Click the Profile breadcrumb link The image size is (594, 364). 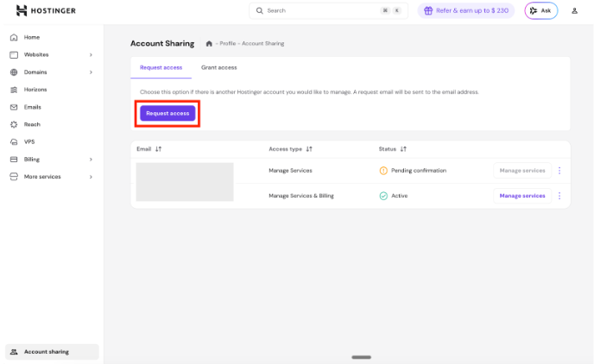pyautogui.click(x=228, y=43)
